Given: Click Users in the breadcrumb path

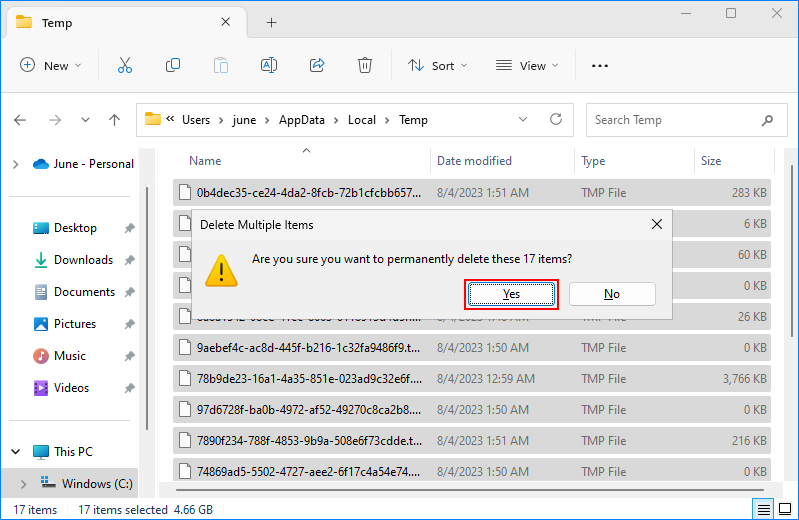Looking at the screenshot, I should coord(196,120).
